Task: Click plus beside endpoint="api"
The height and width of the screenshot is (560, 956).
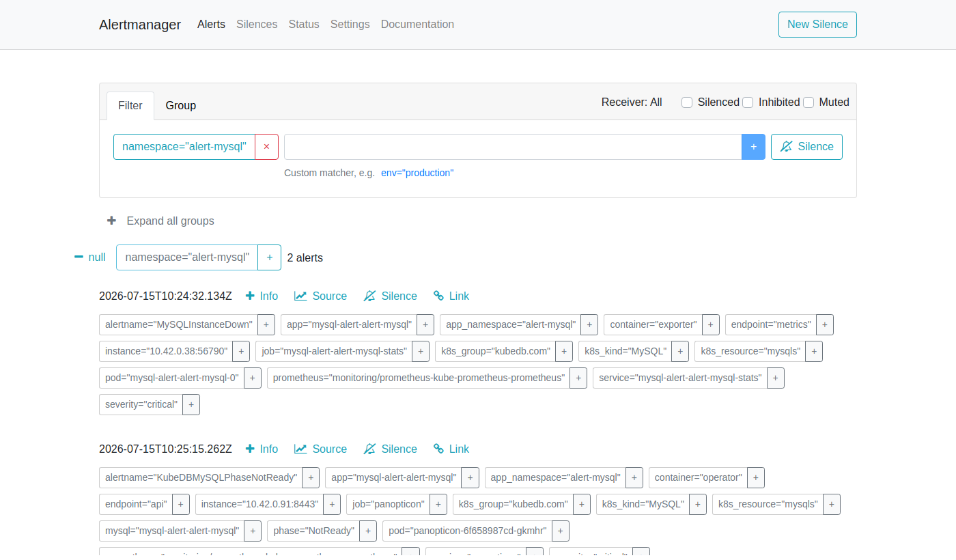Action: coord(181,504)
